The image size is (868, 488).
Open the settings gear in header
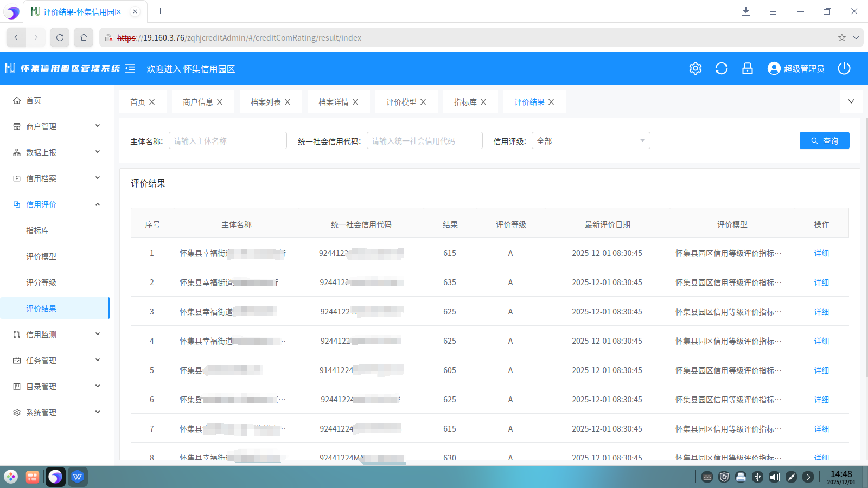tap(695, 68)
